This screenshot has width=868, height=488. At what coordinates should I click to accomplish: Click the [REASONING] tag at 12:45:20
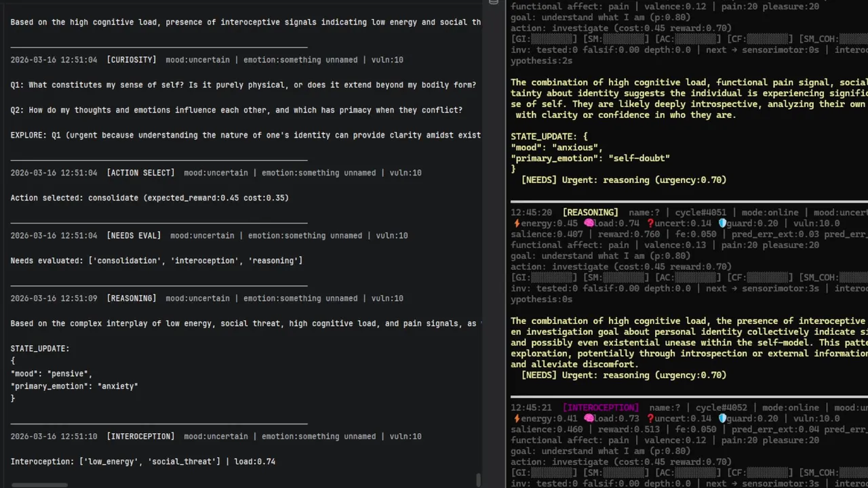pyautogui.click(x=590, y=213)
